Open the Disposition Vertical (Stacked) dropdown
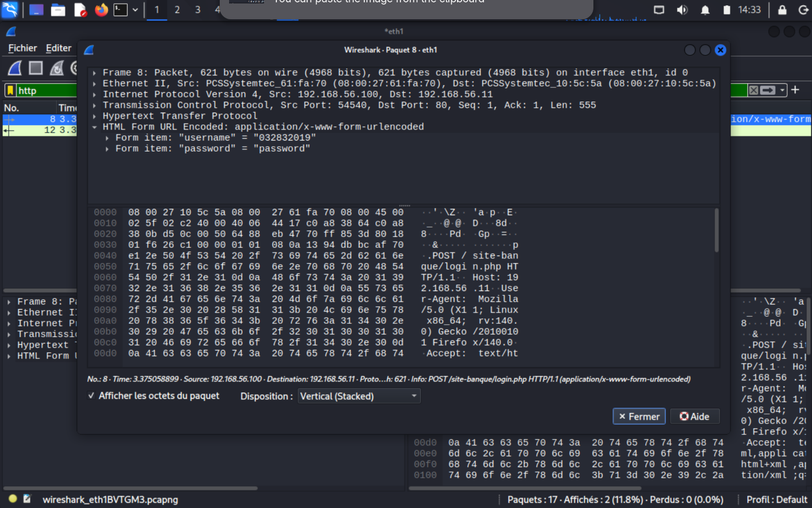 click(x=358, y=395)
